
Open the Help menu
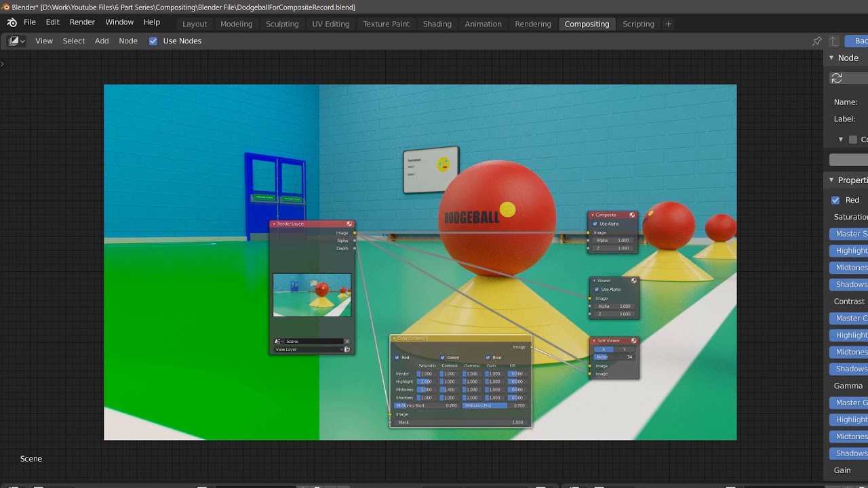pyautogui.click(x=152, y=22)
